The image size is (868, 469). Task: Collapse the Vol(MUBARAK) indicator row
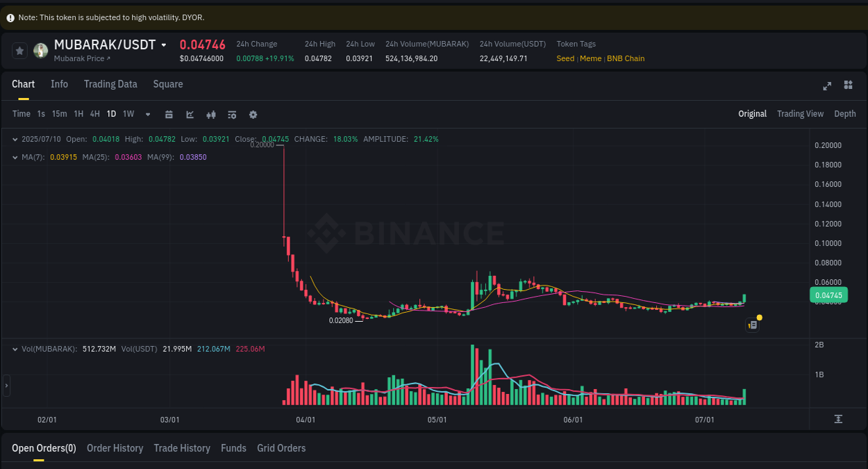coord(15,348)
